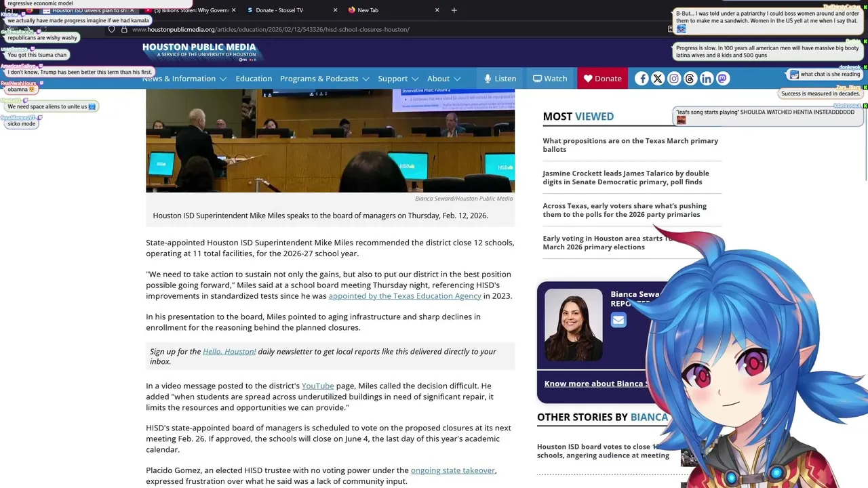Close the Billions Stolen YouTube tab
868x488 pixels.
(x=233, y=10)
